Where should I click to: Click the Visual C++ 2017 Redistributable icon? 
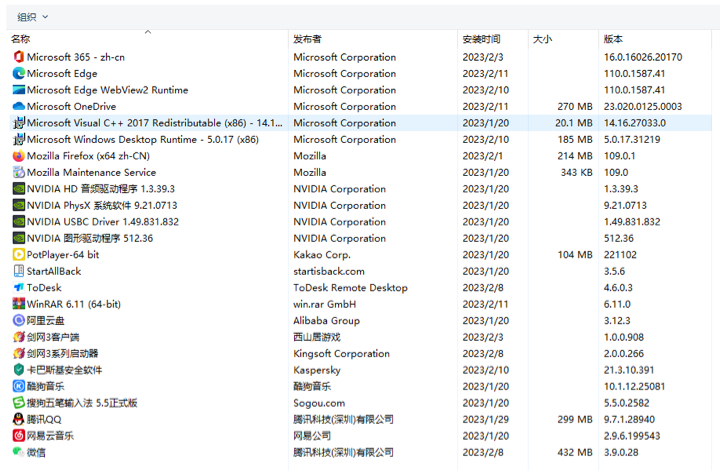[x=18, y=123]
